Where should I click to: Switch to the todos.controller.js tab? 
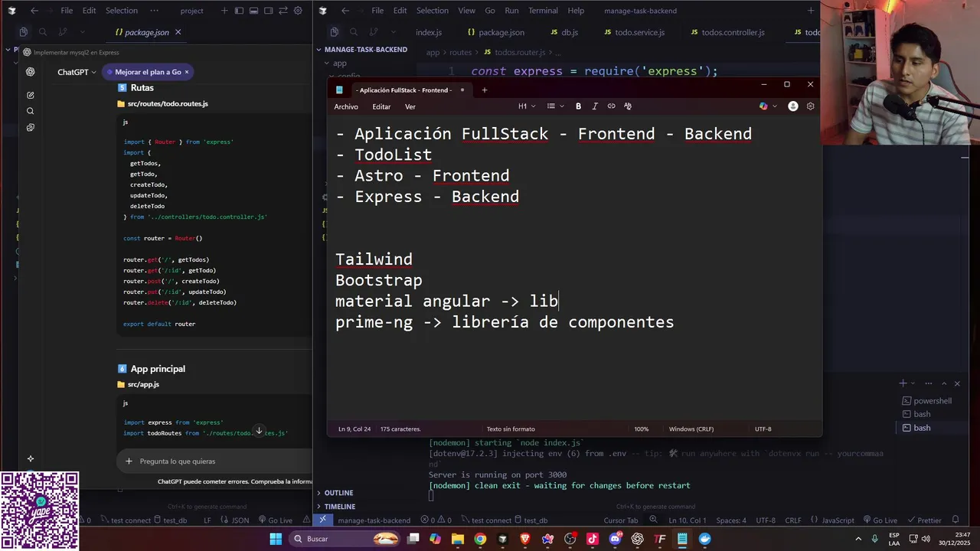click(727, 32)
